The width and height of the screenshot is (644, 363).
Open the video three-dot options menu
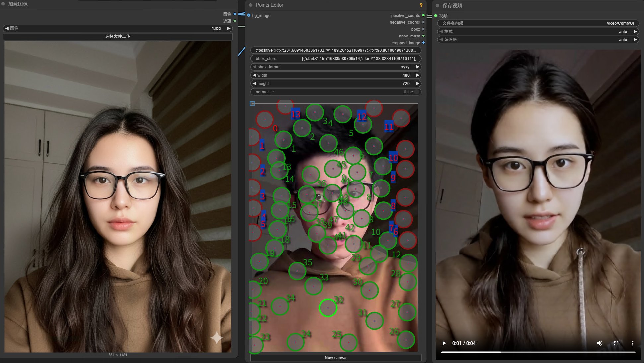pos(633,343)
